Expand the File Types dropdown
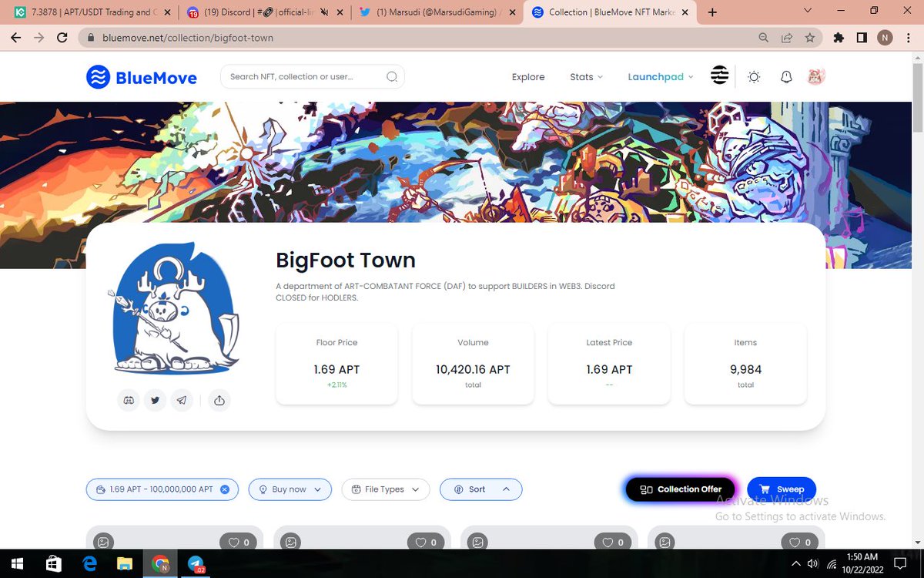The width and height of the screenshot is (924, 578). (385, 489)
